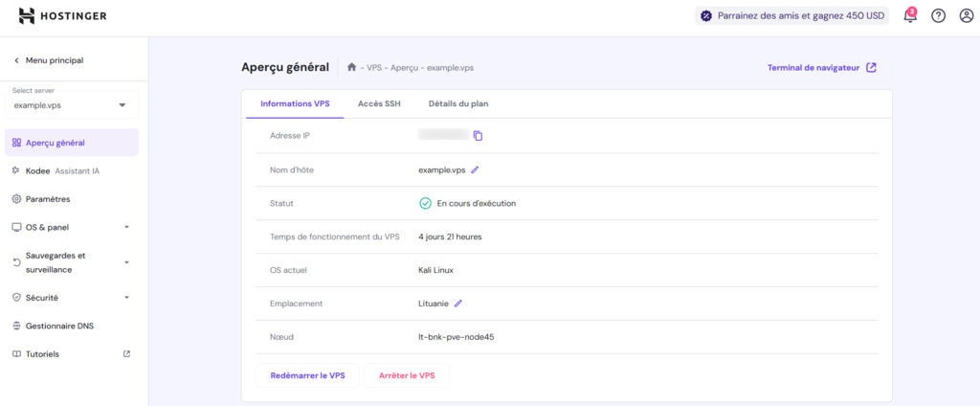
Task: Open the Select server dropdown example.vps
Action: 71,104
